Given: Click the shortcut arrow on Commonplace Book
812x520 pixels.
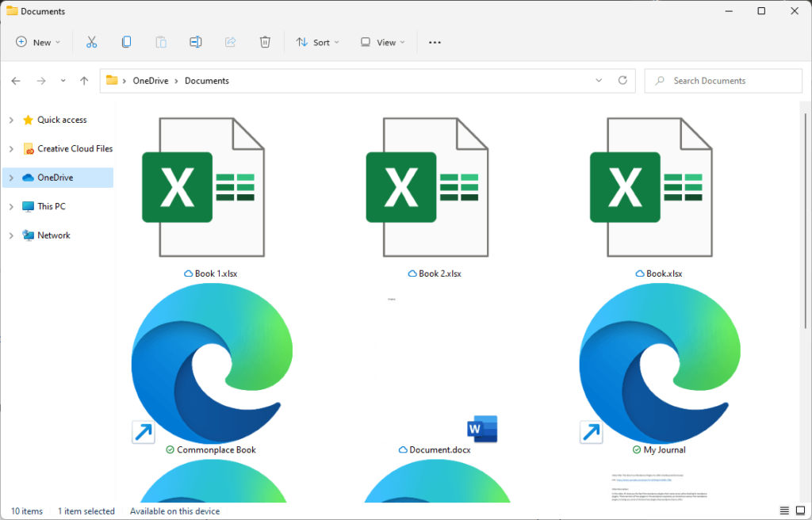Looking at the screenshot, I should (x=144, y=433).
